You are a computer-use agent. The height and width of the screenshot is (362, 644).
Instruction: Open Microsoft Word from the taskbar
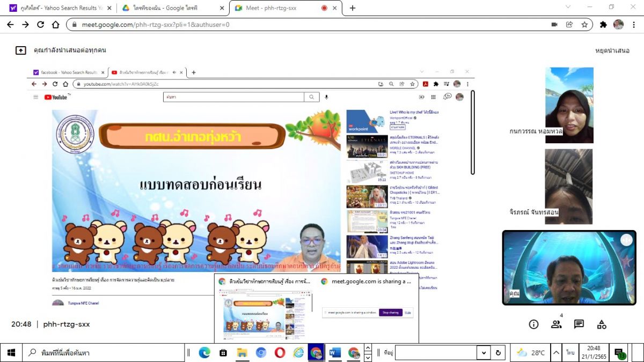point(335,352)
